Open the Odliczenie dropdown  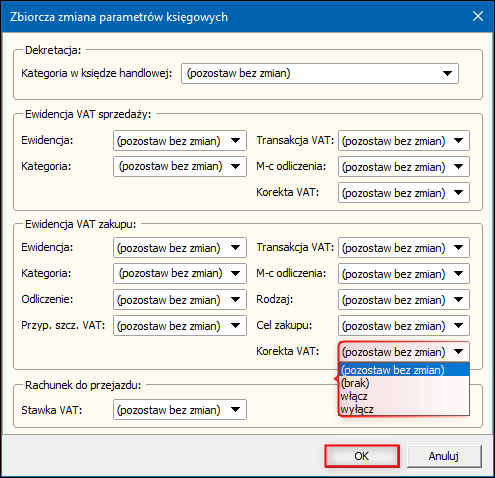click(180, 299)
